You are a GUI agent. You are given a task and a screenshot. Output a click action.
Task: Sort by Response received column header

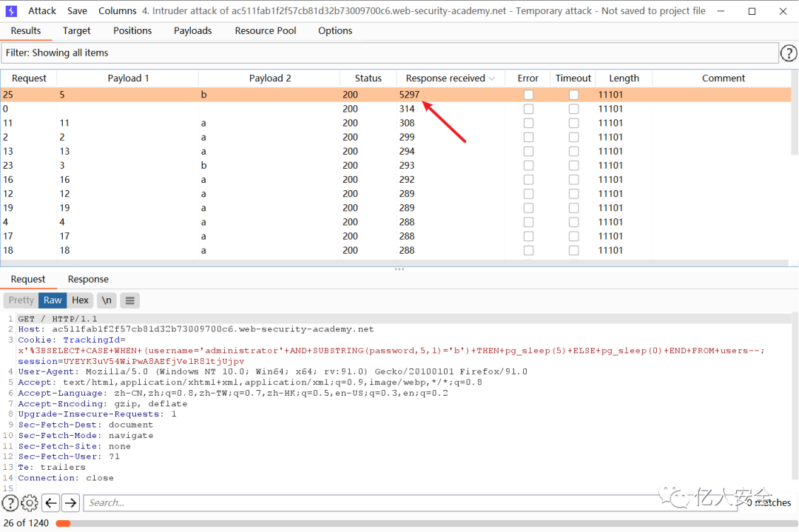click(450, 78)
